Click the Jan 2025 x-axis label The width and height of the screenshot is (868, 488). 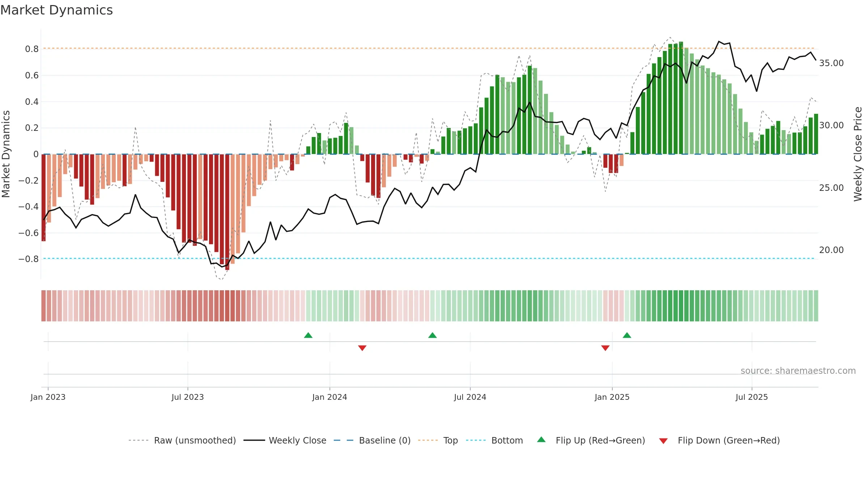[x=612, y=397]
